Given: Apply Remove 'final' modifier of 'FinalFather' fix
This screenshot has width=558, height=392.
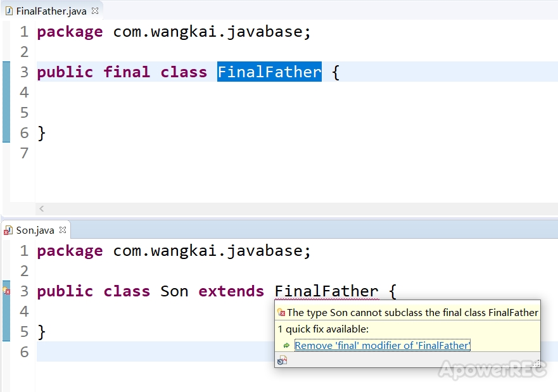Looking at the screenshot, I should (x=383, y=345).
